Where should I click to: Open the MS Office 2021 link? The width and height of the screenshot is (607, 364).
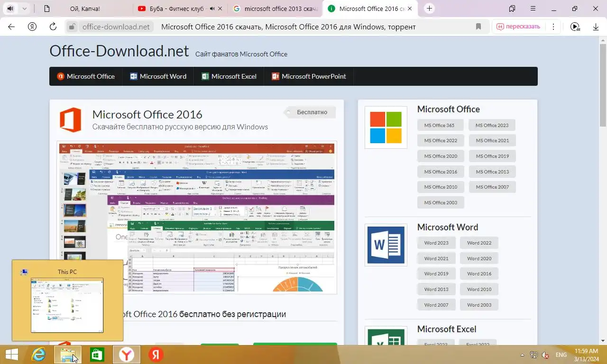click(x=492, y=140)
